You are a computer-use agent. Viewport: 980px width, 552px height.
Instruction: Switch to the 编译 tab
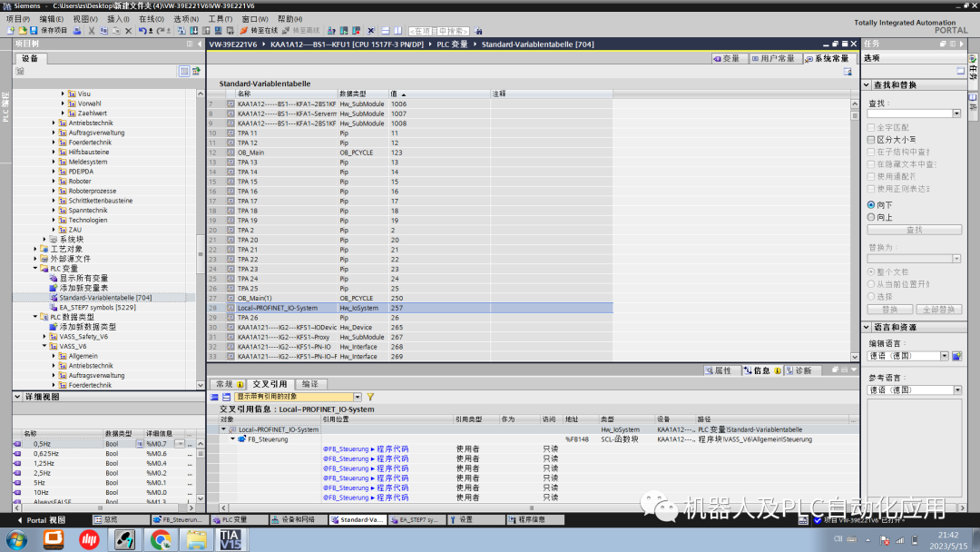(x=310, y=384)
